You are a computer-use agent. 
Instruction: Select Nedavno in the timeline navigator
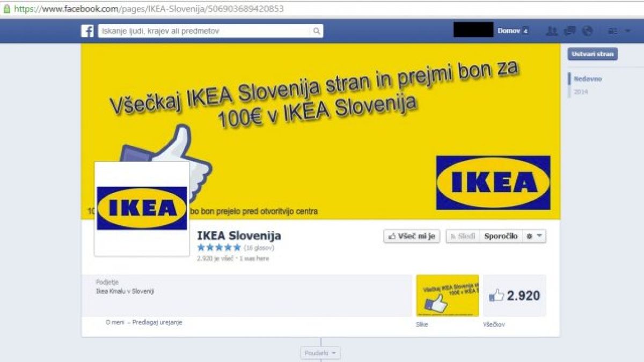[588, 79]
